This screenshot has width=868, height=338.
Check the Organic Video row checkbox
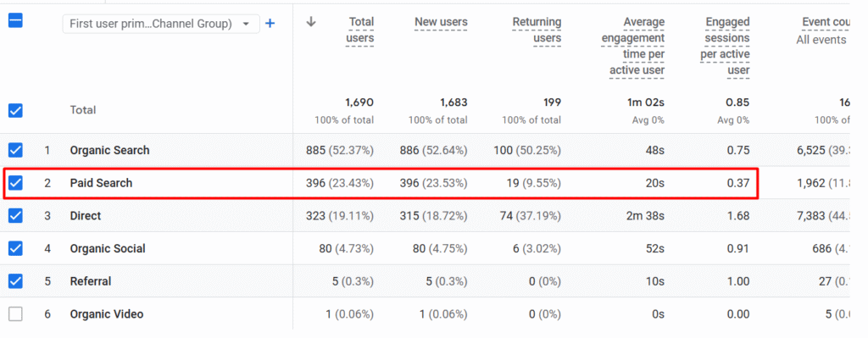click(x=15, y=314)
